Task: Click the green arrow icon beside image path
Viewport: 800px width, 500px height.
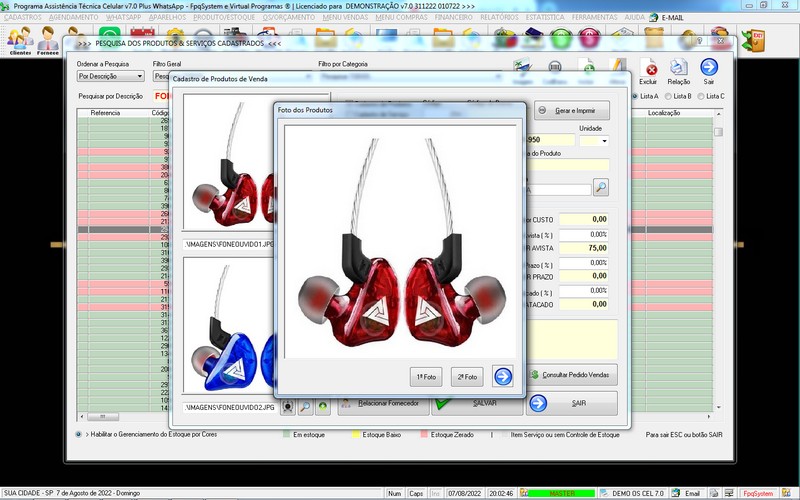Action: point(322,407)
